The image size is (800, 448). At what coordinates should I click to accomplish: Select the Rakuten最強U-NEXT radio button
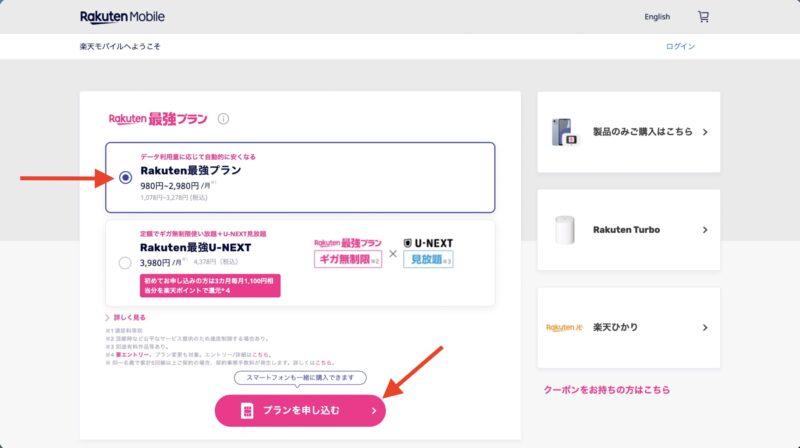125,263
